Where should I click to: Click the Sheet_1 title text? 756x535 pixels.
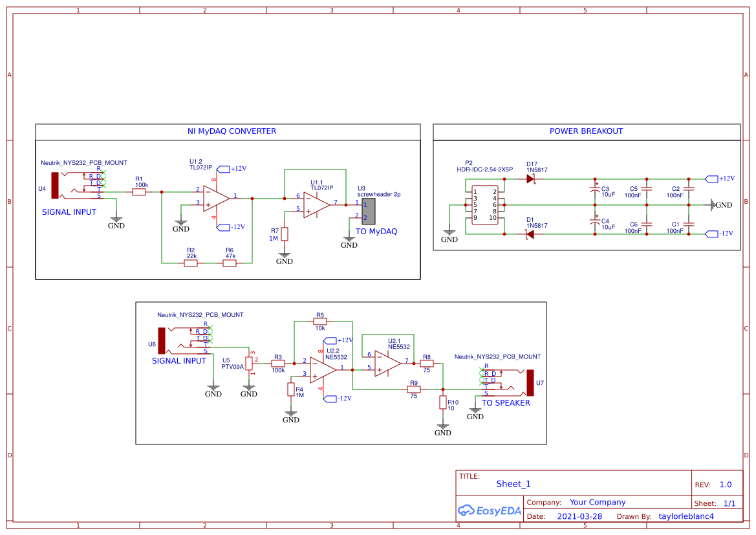(x=513, y=484)
